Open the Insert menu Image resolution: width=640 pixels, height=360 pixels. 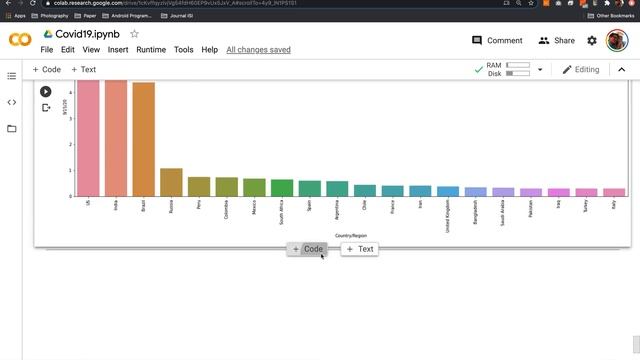pos(118,50)
